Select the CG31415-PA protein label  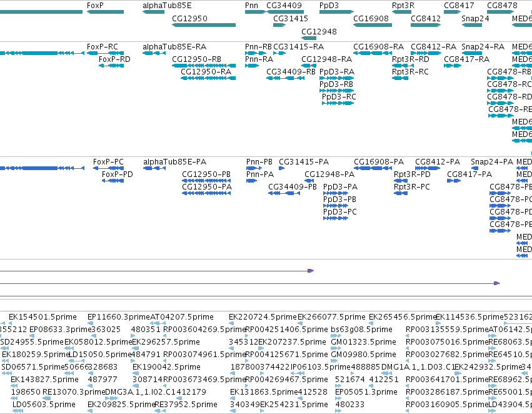(x=304, y=162)
